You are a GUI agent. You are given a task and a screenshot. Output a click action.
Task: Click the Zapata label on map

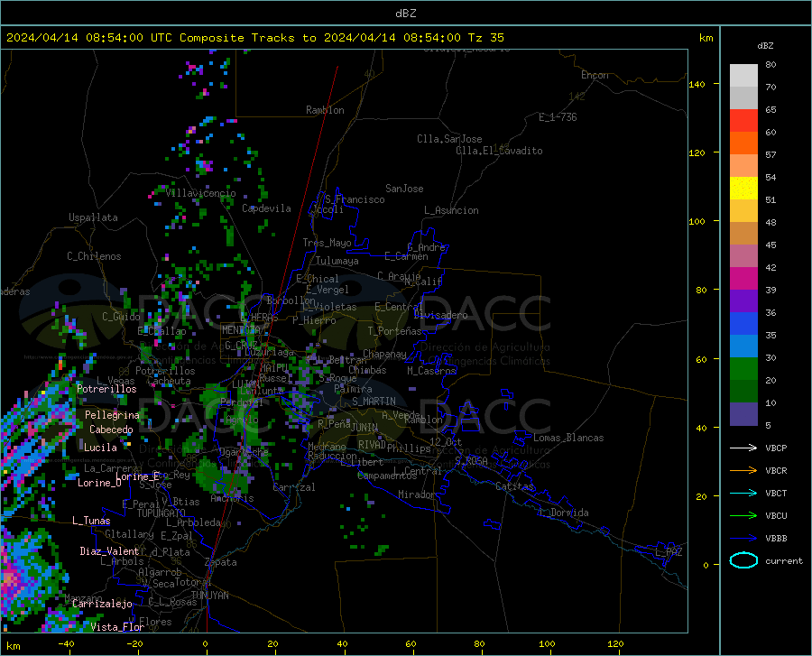pyautogui.click(x=221, y=562)
